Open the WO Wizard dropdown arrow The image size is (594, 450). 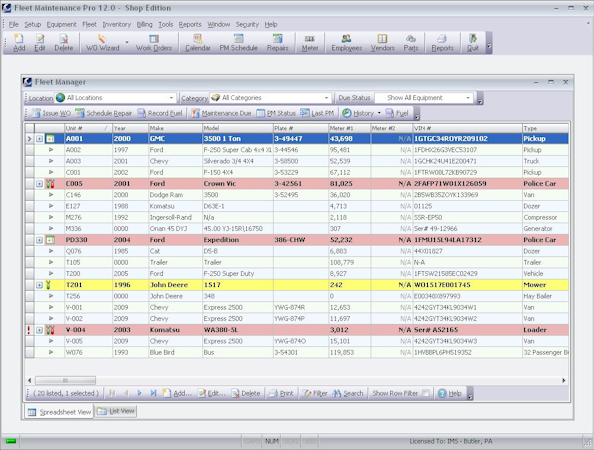(127, 42)
